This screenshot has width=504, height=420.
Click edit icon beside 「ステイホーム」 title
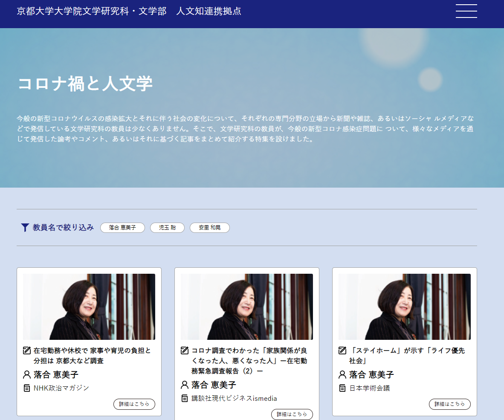tap(343, 350)
